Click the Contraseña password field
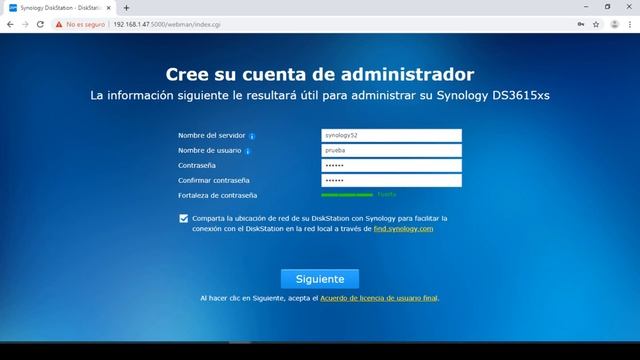 [391, 165]
